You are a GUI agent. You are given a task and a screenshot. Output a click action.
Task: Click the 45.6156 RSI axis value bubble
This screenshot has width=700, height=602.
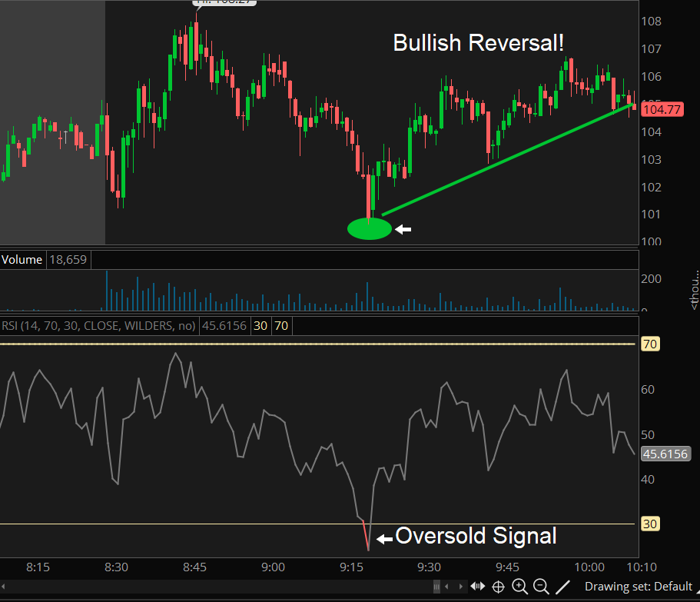[665, 454]
